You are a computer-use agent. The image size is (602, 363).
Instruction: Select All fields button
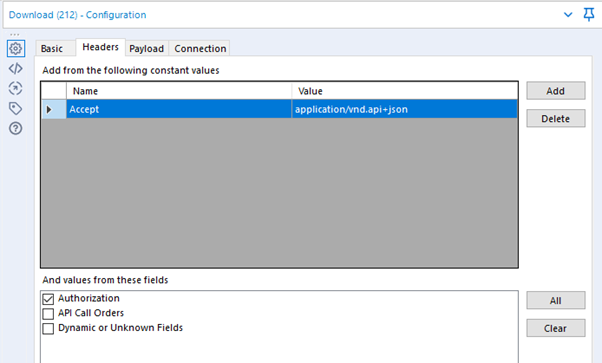coord(556,300)
